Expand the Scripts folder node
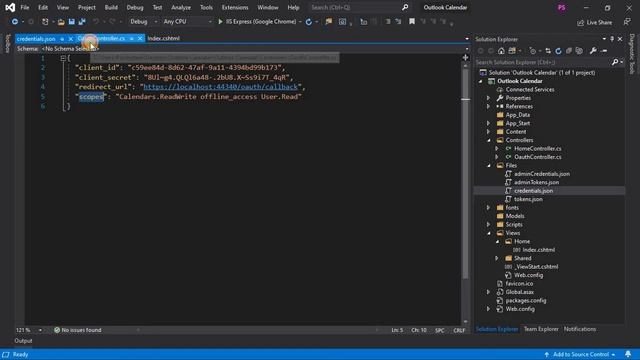640x360 pixels. point(488,224)
